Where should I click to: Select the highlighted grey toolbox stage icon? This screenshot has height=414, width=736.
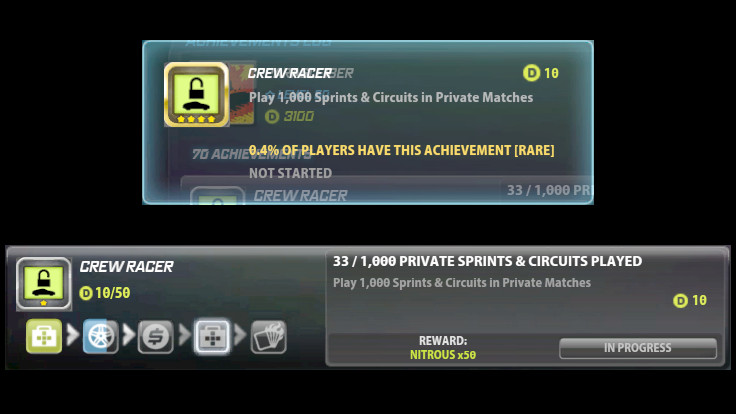[x=212, y=337]
